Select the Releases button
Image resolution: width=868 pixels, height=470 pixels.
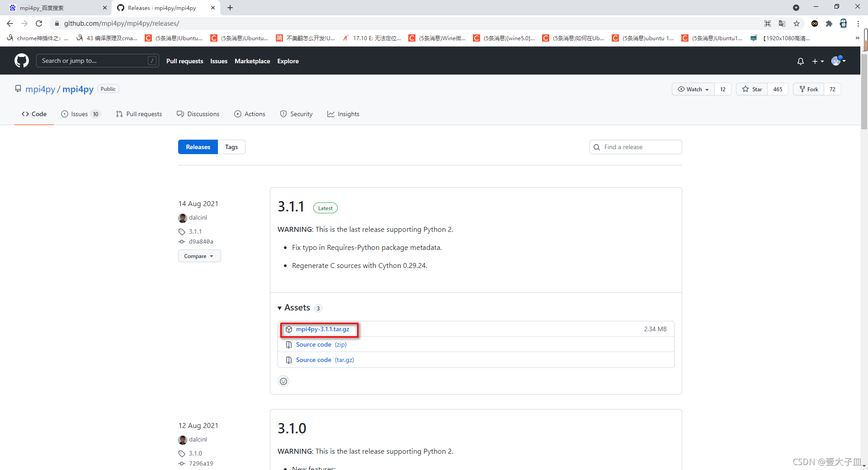pos(198,147)
